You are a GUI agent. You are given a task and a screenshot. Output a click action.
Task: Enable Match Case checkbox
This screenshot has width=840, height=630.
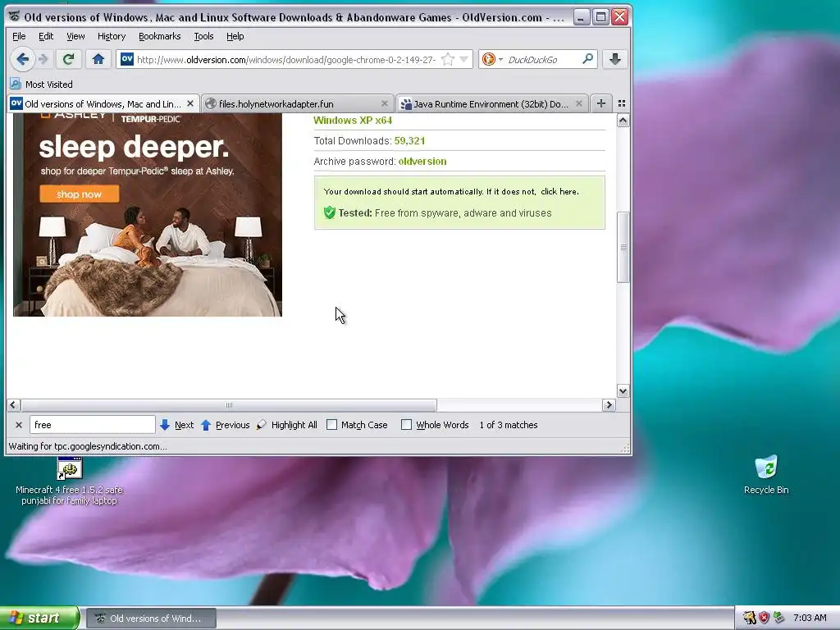click(332, 425)
